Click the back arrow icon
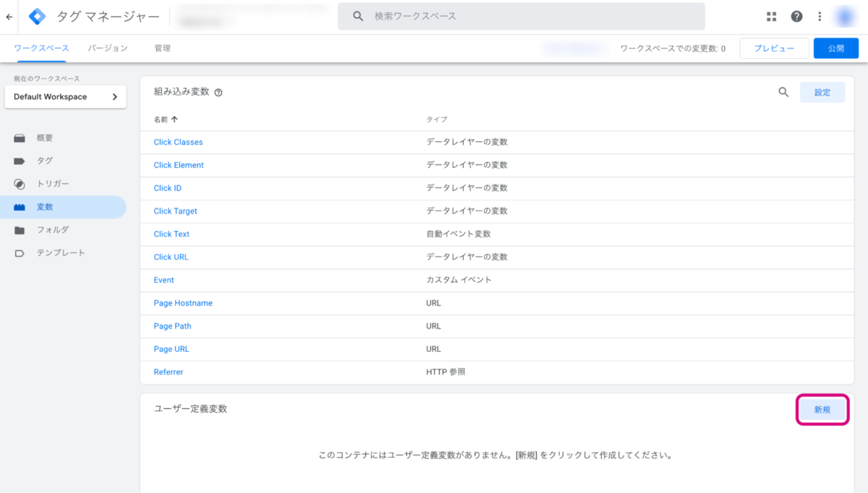 (9, 17)
